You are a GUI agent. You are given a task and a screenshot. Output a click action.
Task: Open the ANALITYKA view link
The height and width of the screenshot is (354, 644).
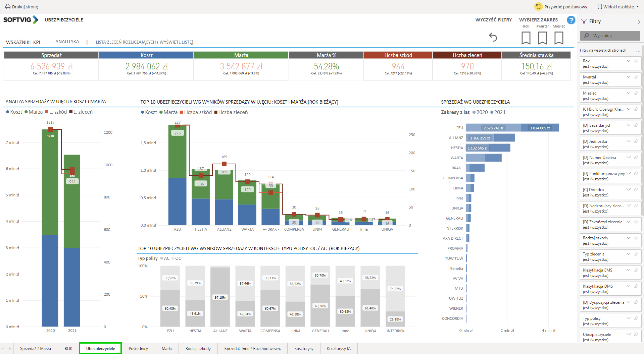click(x=67, y=42)
